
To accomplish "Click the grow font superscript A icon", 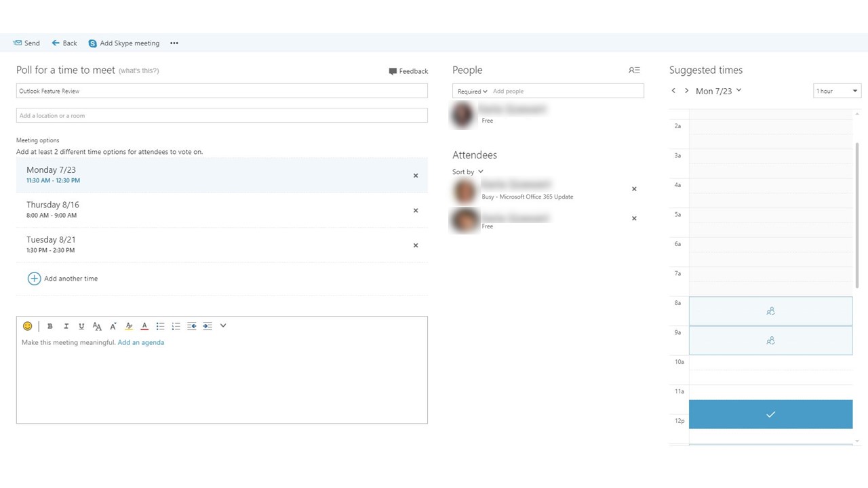I will point(113,326).
